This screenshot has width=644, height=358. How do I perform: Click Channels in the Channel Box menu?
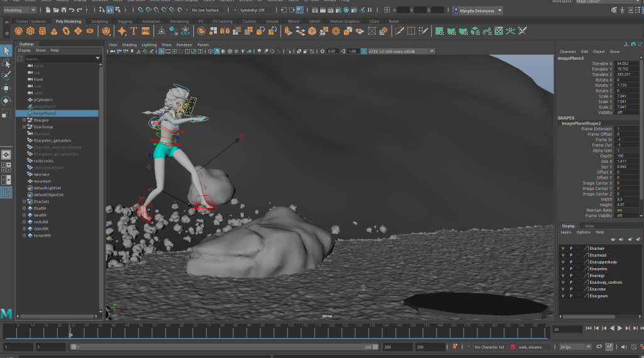568,52
